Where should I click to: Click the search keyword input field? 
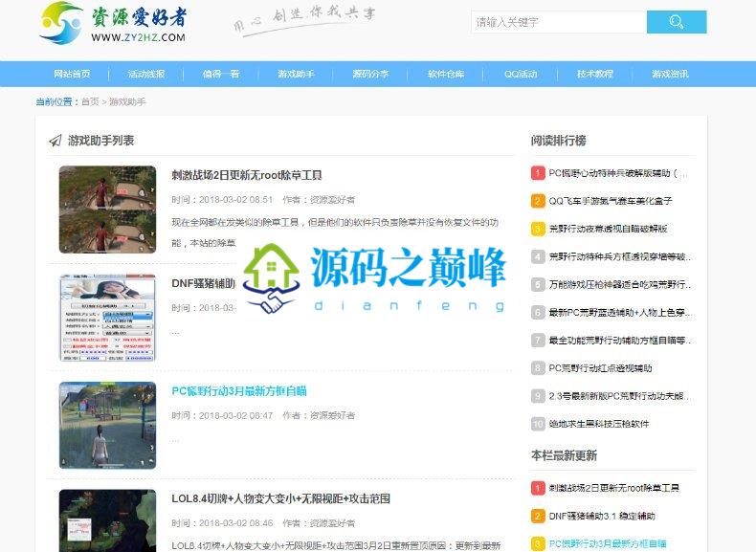(x=559, y=22)
